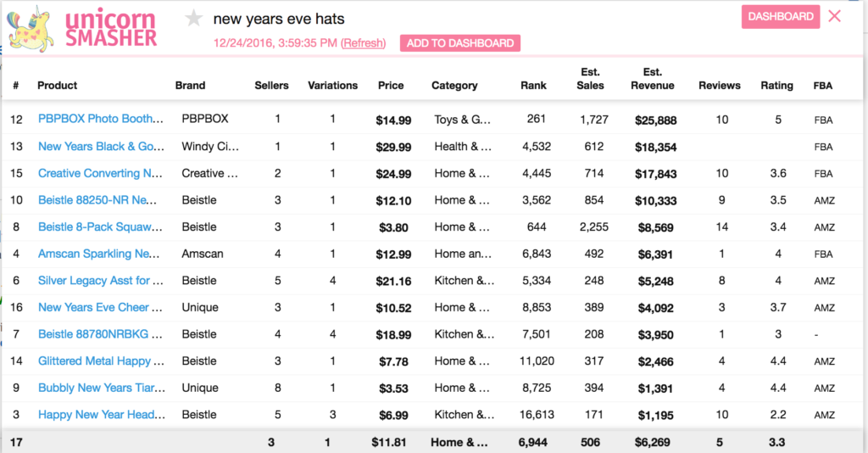Sort by Rank column header
The height and width of the screenshot is (453, 868).
(x=534, y=86)
